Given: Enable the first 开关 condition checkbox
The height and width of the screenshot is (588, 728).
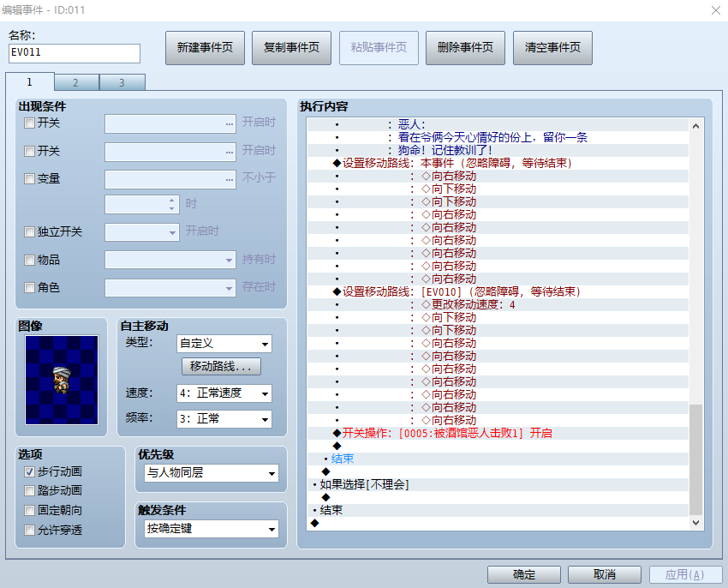Looking at the screenshot, I should click(30, 123).
